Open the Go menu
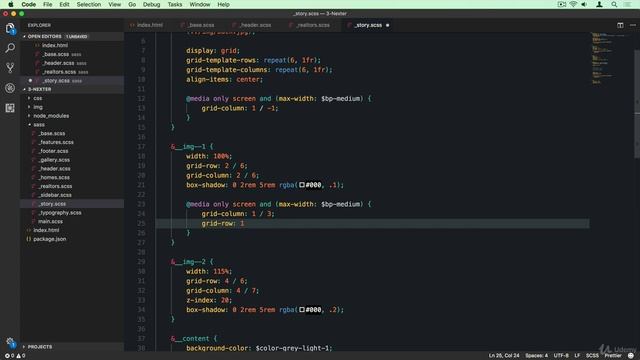640x360 pixels. (132, 4)
